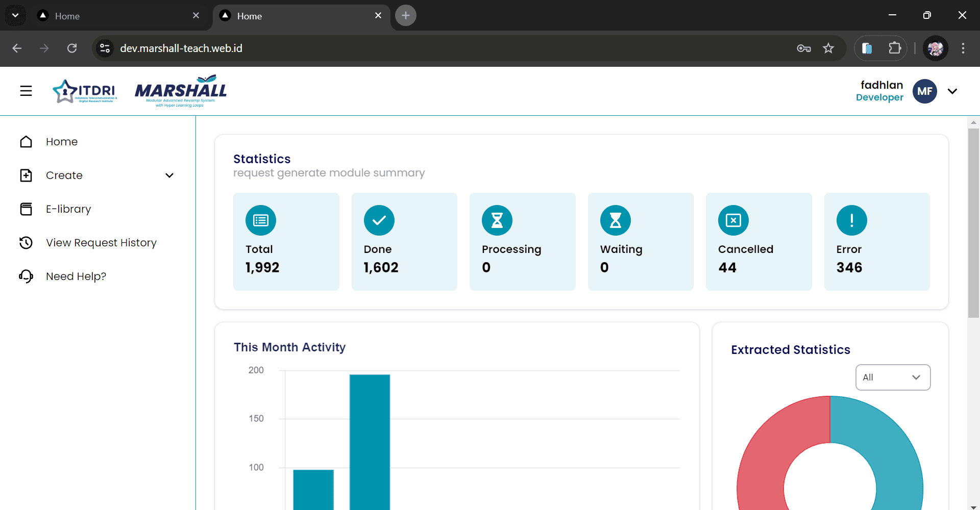Image resolution: width=980 pixels, height=510 pixels.
Task: Click the Cancelled statistics icon
Action: (733, 220)
